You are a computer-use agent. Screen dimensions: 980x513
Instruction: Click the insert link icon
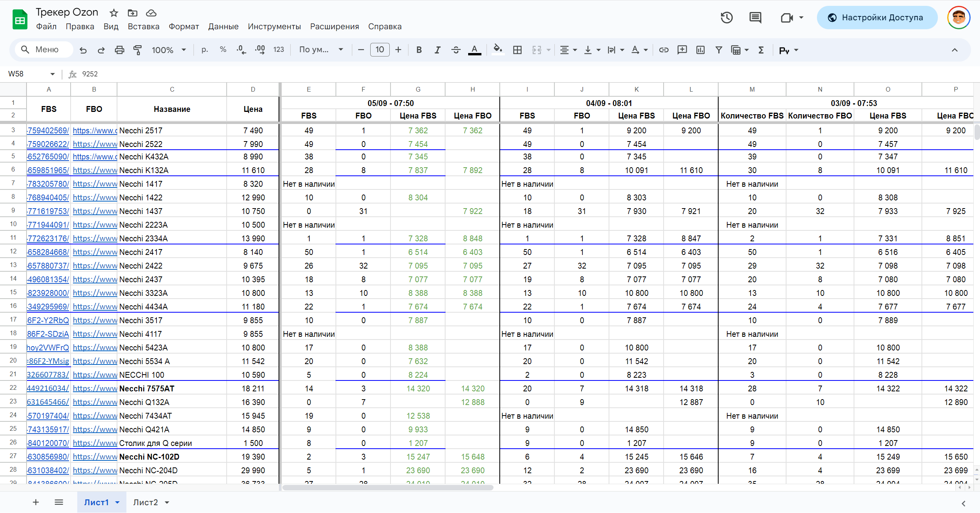[664, 50]
